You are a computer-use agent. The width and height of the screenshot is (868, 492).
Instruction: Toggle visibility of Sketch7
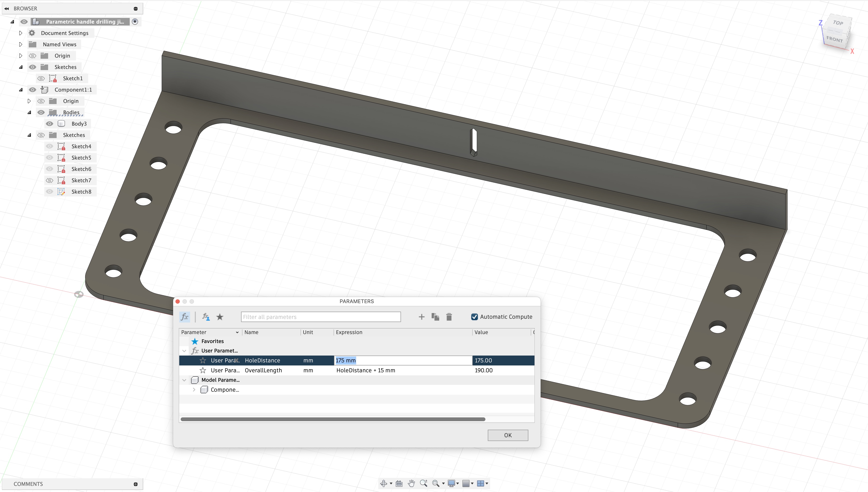click(x=49, y=180)
